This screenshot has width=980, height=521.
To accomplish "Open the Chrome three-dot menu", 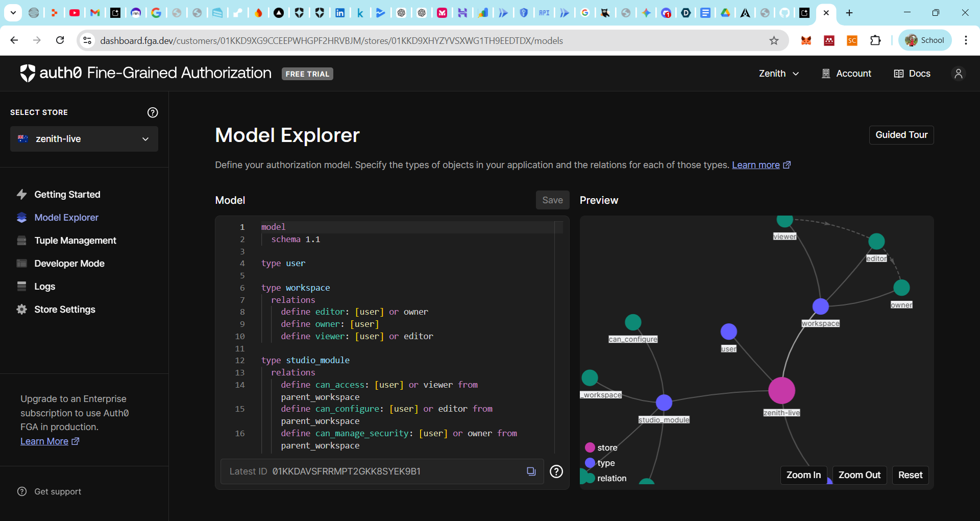I will (966, 40).
